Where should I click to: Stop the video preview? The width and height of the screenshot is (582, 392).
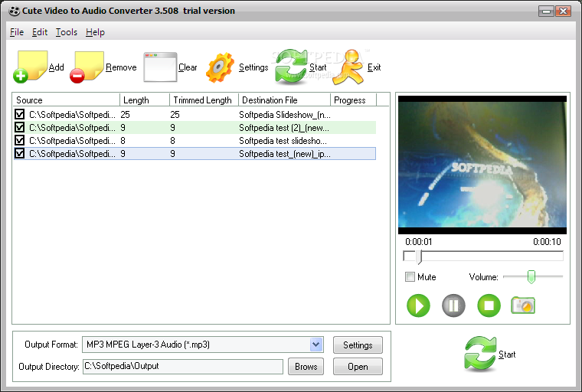[489, 305]
